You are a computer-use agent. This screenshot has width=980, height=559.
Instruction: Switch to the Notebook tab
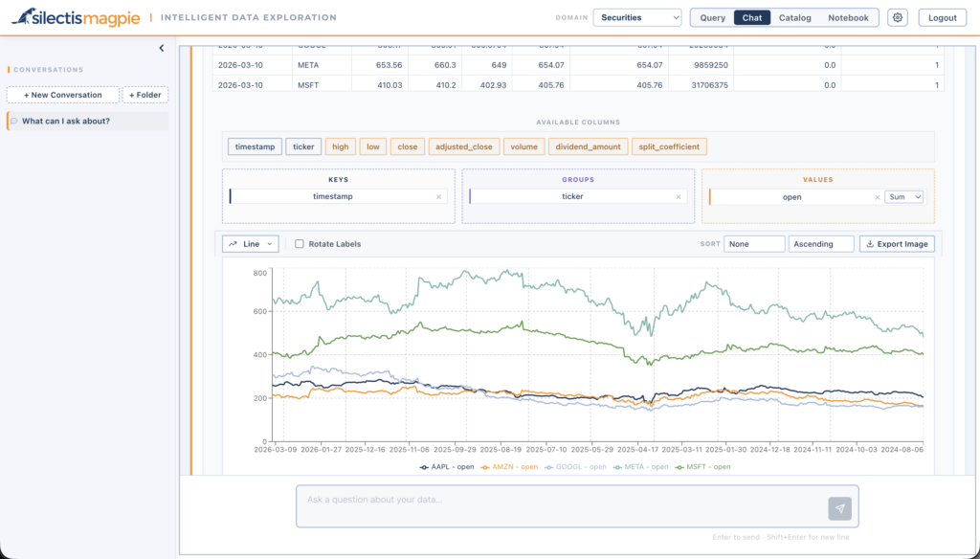point(848,17)
